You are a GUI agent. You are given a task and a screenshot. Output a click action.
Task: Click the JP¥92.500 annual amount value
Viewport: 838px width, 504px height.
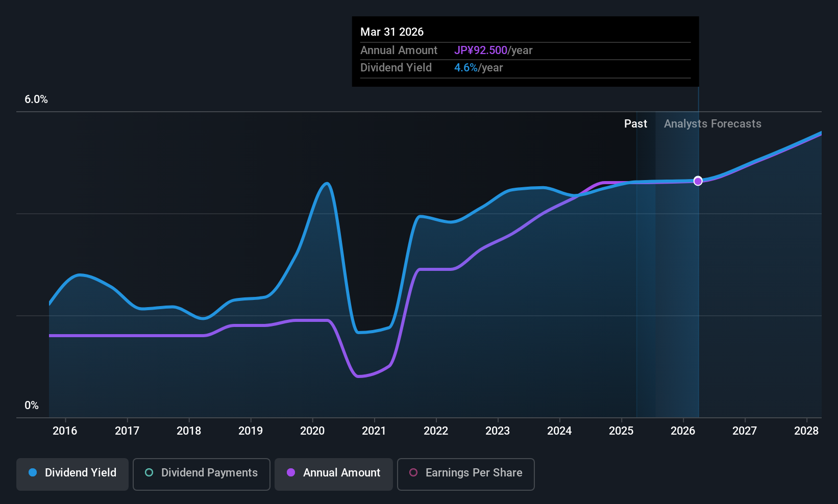pyautogui.click(x=481, y=51)
